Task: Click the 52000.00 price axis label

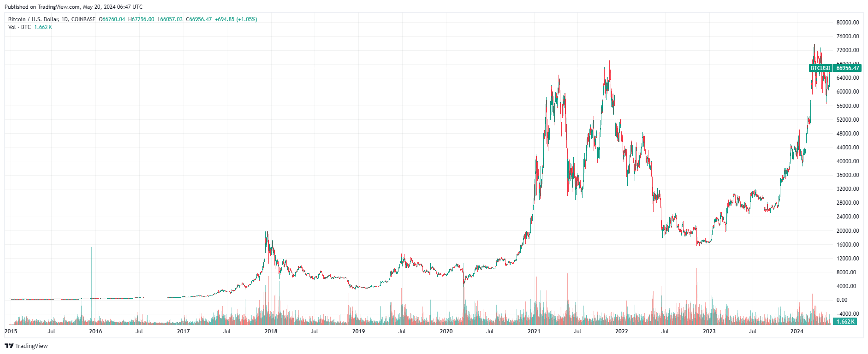Action: [x=848, y=120]
